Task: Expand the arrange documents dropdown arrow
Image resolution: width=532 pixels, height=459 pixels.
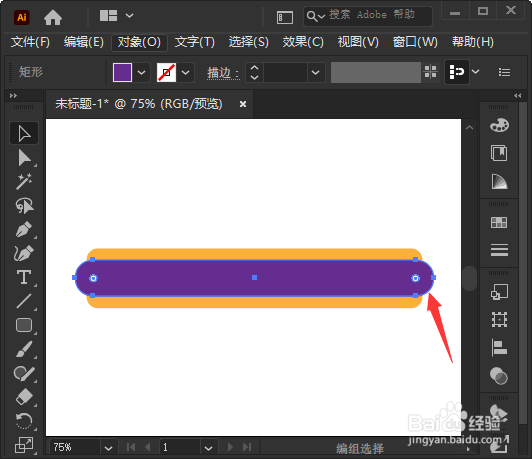Action: point(130,16)
